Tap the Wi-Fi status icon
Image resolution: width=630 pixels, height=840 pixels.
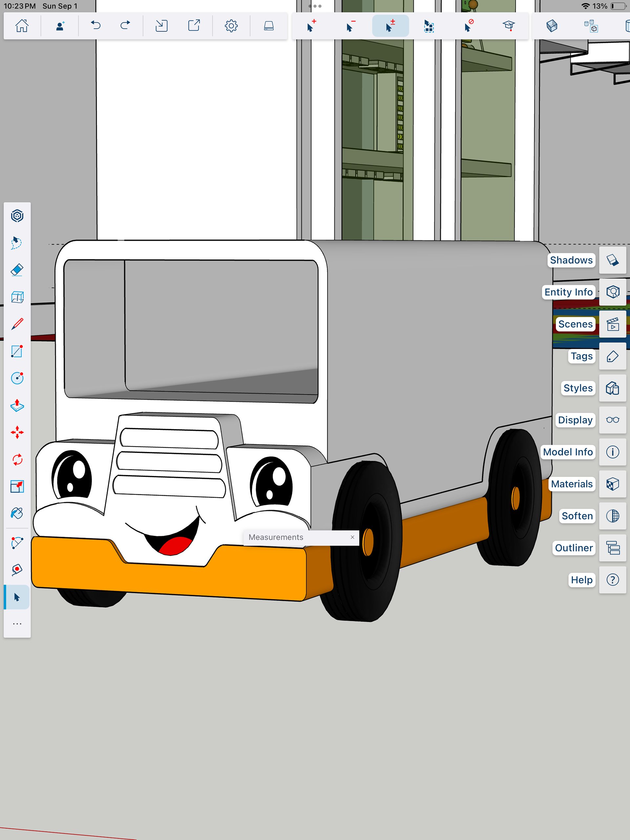pos(585,6)
